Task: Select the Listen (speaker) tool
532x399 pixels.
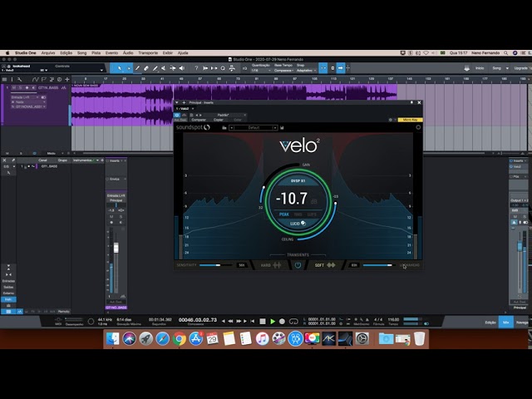Action: [x=182, y=68]
